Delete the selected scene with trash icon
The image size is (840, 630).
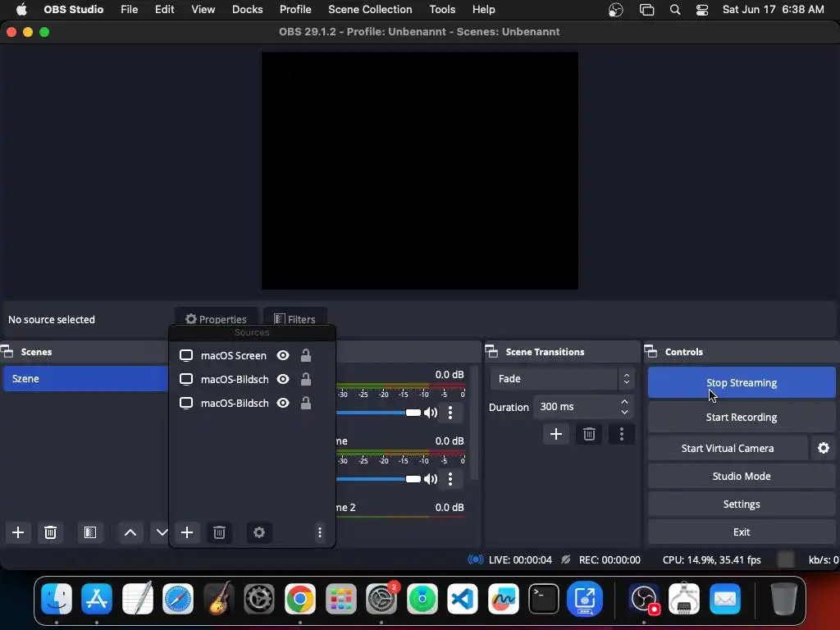pos(50,532)
